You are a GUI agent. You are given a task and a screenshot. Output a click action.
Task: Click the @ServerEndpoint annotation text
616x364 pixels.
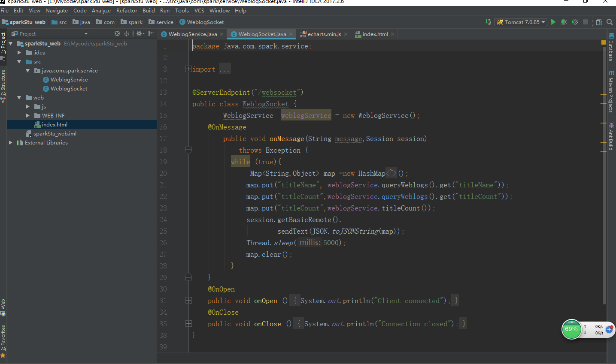[x=221, y=92]
